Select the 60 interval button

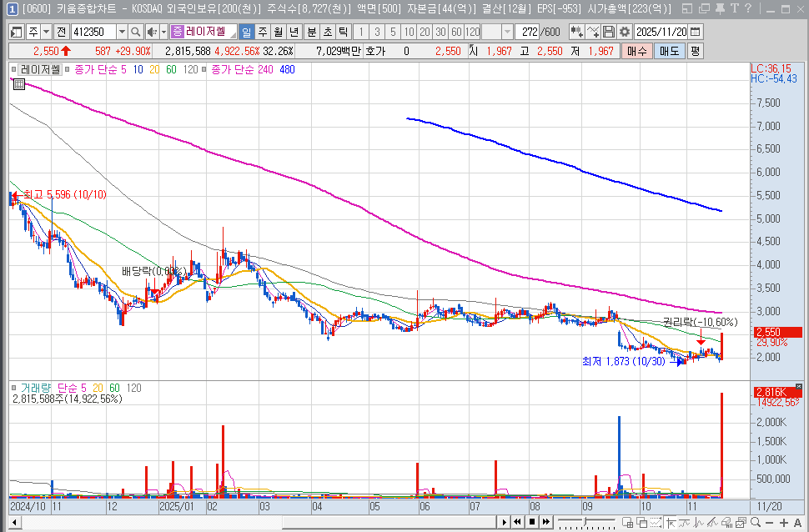pos(456,32)
